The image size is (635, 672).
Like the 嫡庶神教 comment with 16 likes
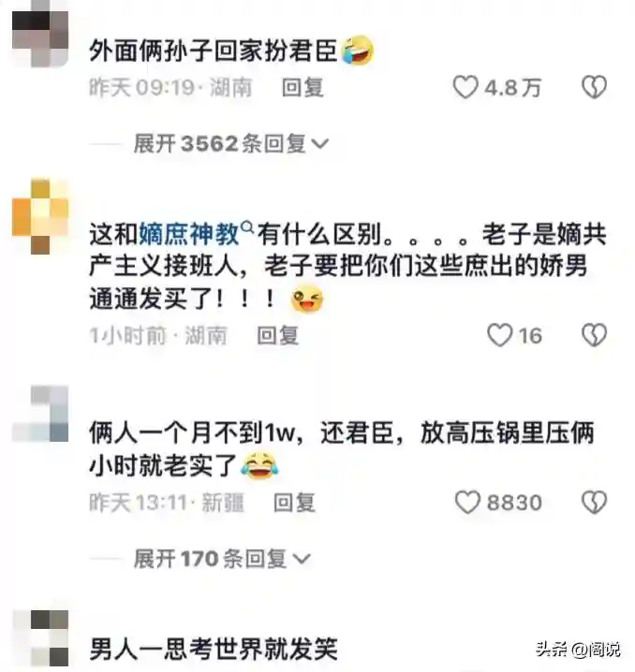pos(500,335)
